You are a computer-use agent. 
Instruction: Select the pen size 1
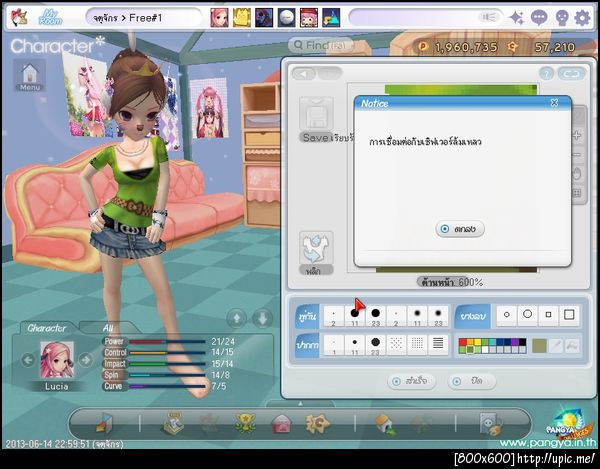(334, 345)
